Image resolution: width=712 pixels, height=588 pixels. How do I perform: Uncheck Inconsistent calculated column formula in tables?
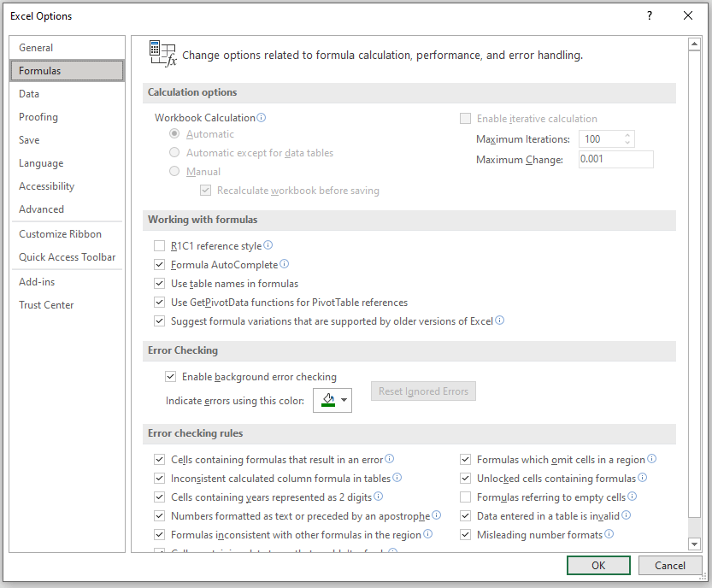point(159,479)
